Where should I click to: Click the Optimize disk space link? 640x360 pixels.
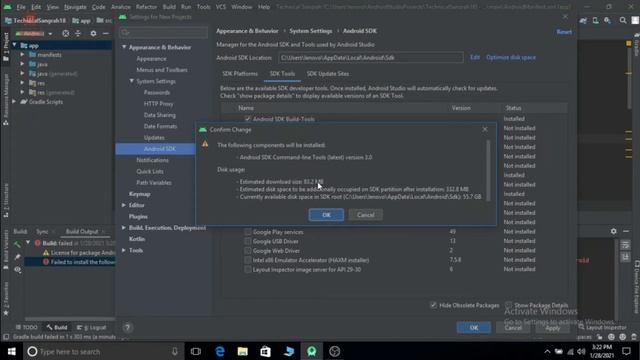(x=511, y=58)
